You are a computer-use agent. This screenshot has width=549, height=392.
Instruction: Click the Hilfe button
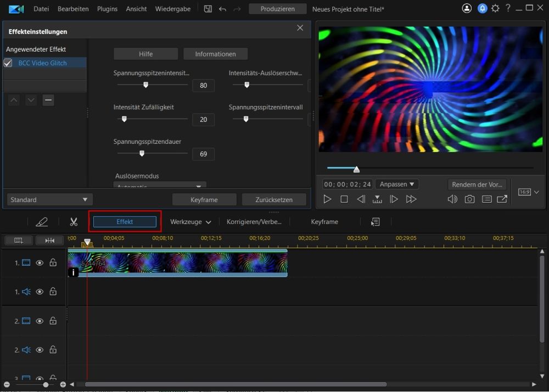[x=145, y=54]
